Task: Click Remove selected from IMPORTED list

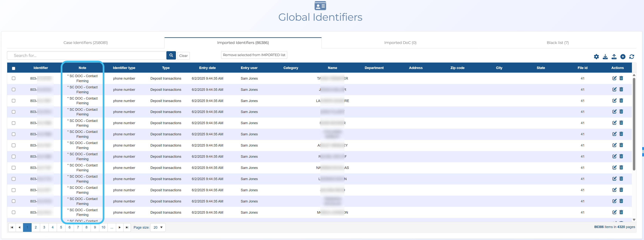Action: pyautogui.click(x=254, y=55)
